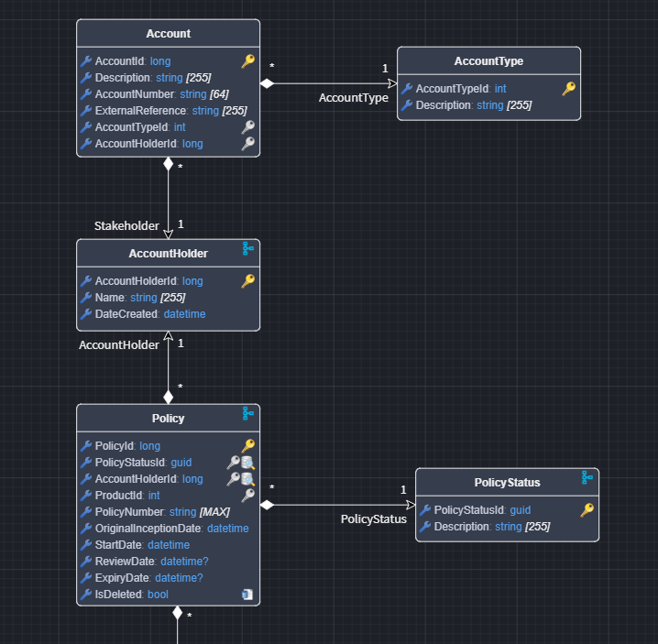Click the diamond connector on Policy's right side

(x=267, y=505)
